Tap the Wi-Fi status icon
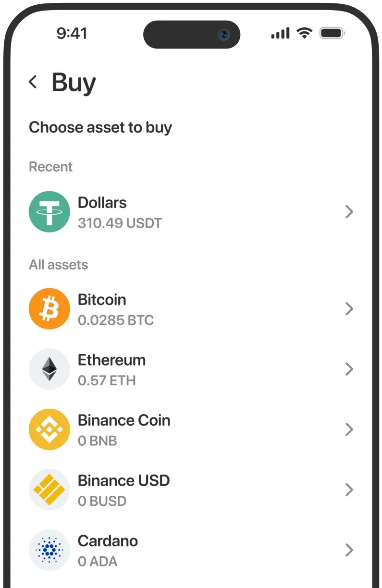The image size is (382, 588). (304, 33)
